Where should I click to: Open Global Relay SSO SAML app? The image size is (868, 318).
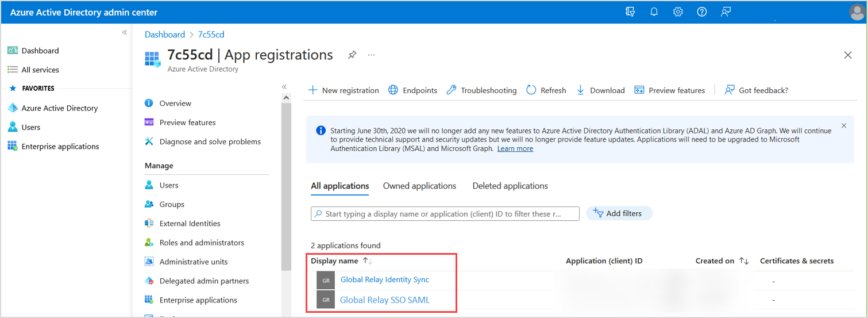coord(385,300)
